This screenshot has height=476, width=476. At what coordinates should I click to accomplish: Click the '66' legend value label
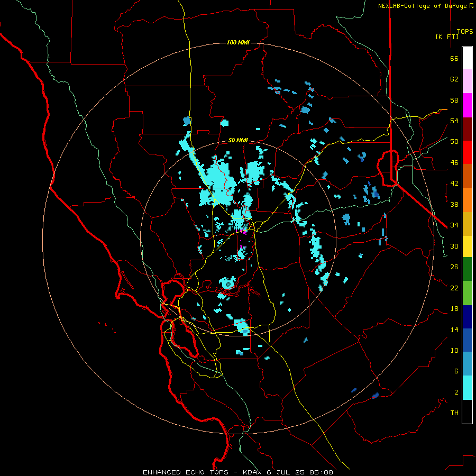tap(454, 58)
